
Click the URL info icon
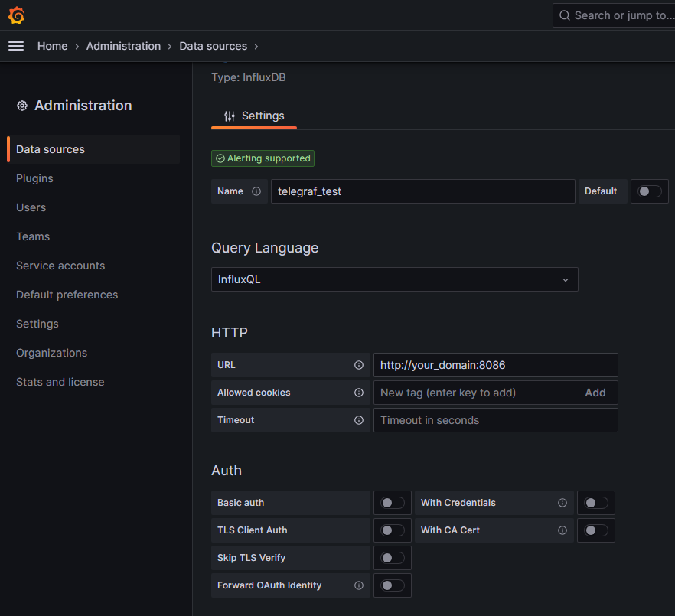359,365
